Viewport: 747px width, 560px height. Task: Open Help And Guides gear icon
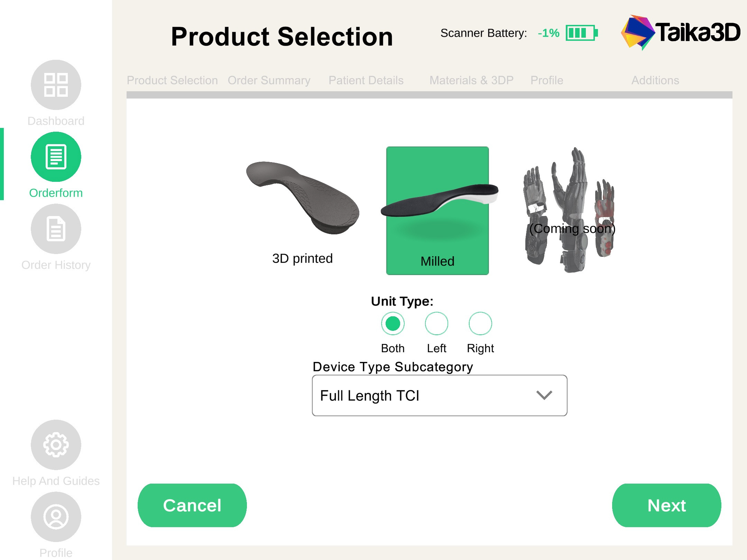56,445
